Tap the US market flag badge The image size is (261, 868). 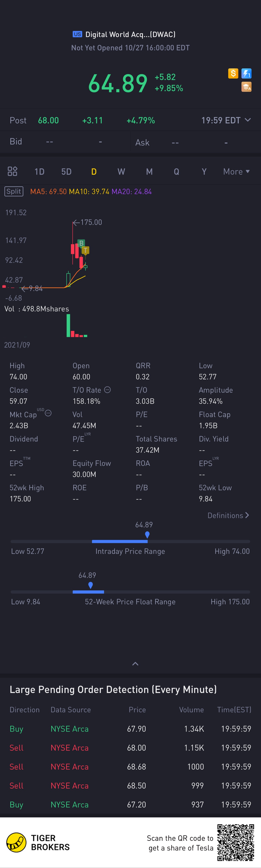(x=77, y=34)
